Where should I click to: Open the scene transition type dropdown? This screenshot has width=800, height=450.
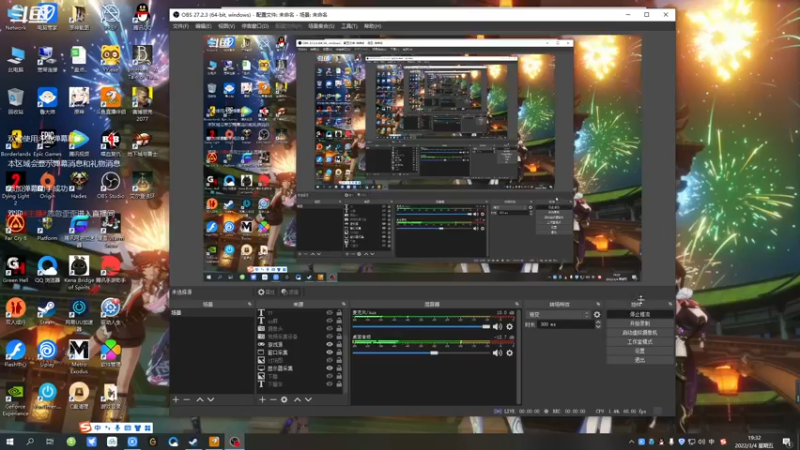558,315
